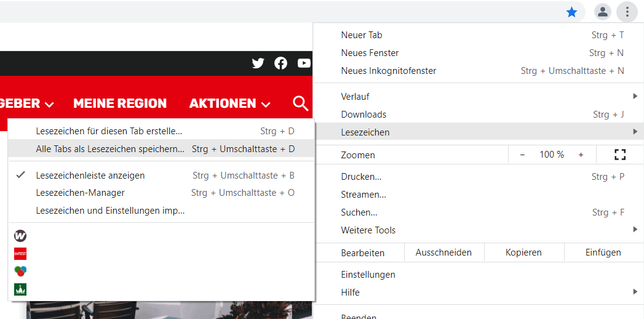
Task: Select Neues Fenster menu entry
Action: pyautogui.click(x=479, y=52)
